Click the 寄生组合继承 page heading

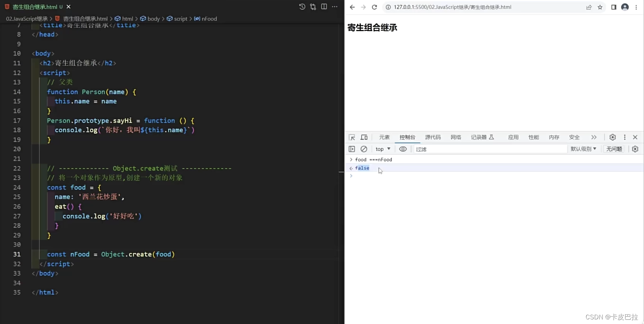pos(372,28)
